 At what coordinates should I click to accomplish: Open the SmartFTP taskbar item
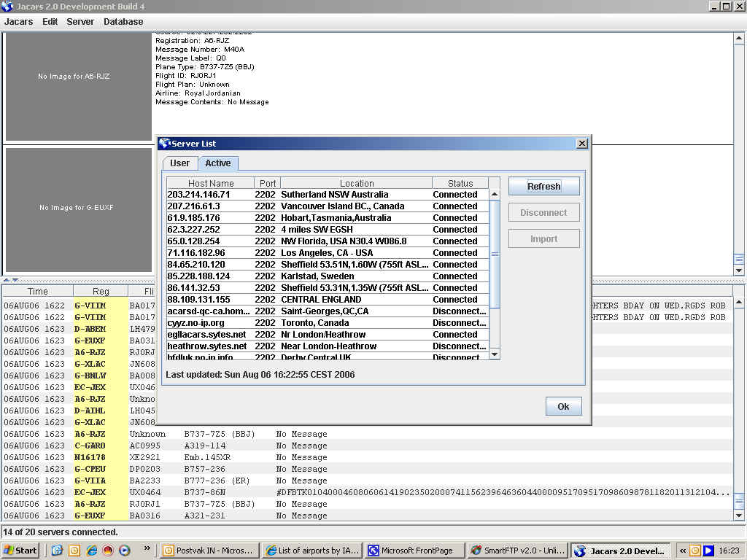point(516,551)
